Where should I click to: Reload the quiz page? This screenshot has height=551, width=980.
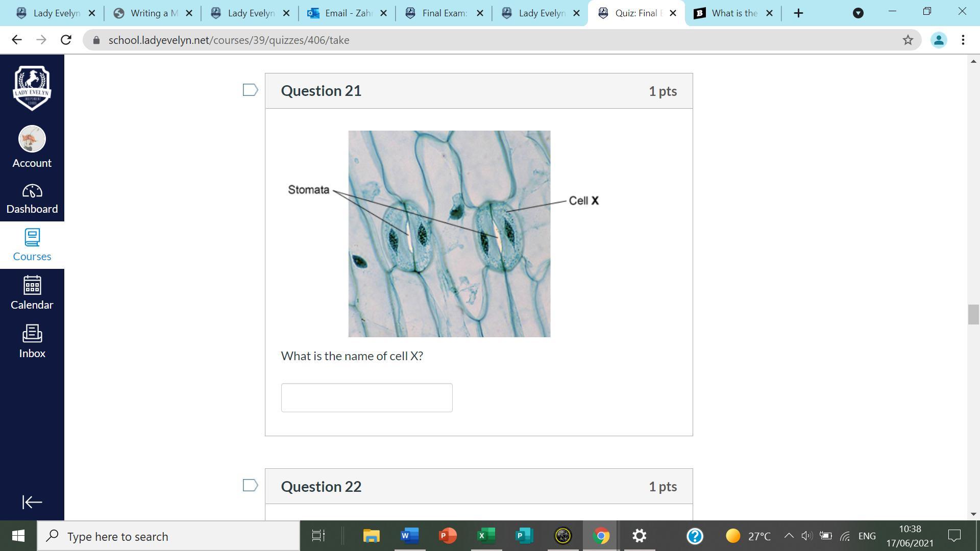click(66, 40)
